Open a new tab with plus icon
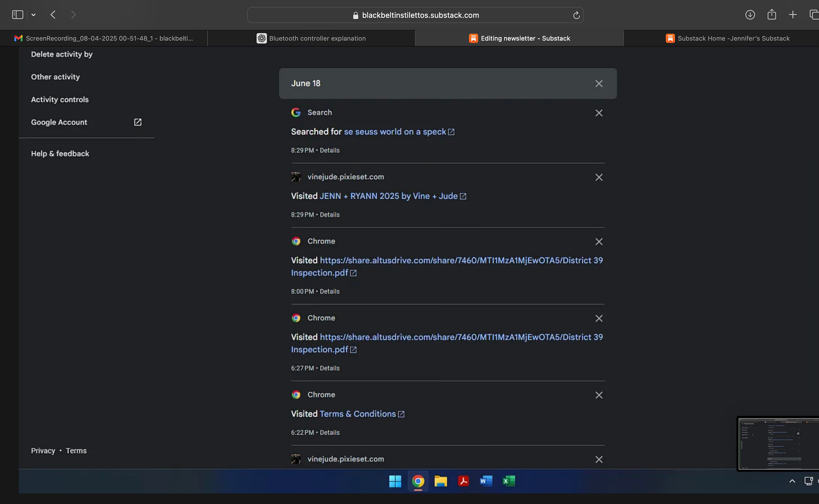The width and height of the screenshot is (819, 504). coord(793,15)
